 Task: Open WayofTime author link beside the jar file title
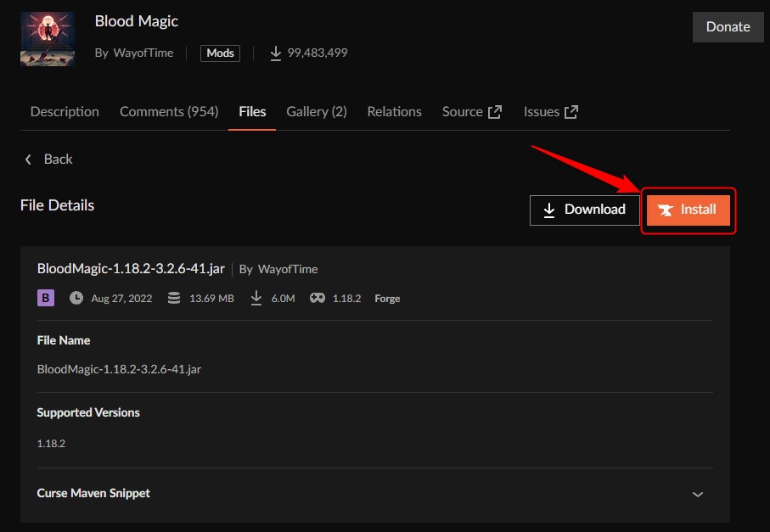point(288,270)
